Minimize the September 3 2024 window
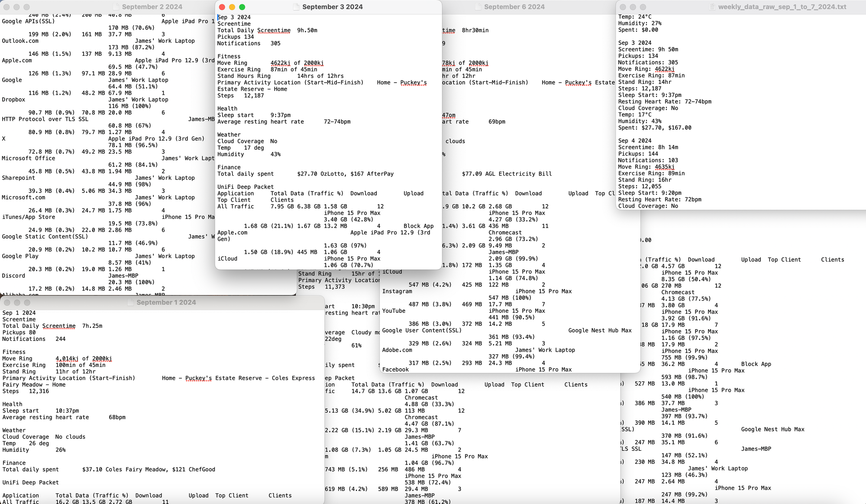The width and height of the screenshot is (866, 504). pyautogui.click(x=232, y=7)
